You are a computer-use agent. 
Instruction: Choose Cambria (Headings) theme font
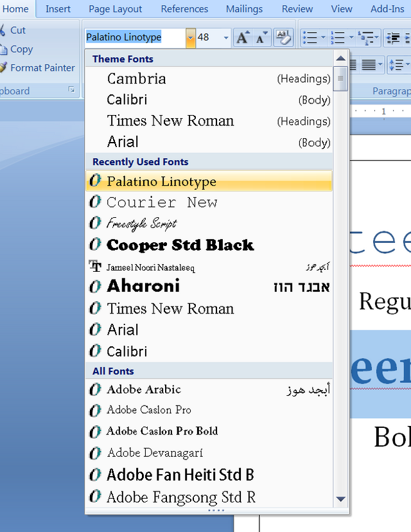click(x=209, y=79)
